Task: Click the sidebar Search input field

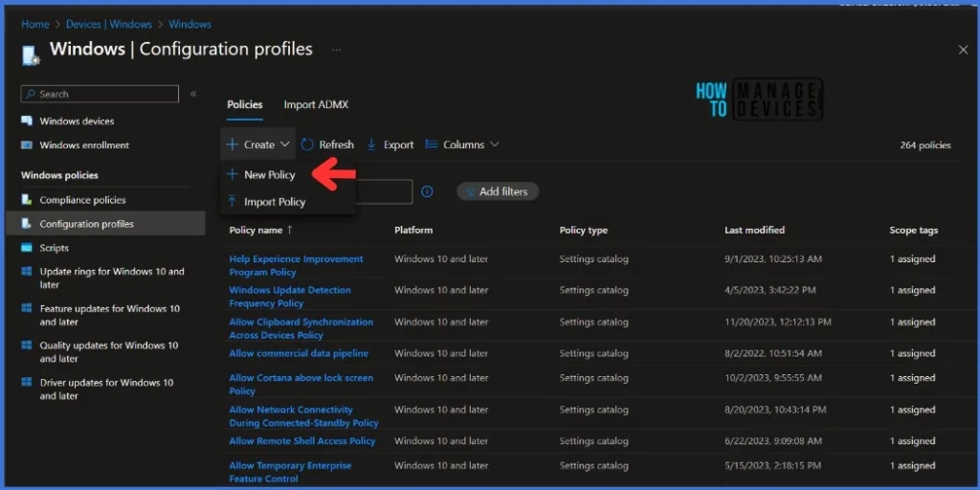Action: coord(100,94)
